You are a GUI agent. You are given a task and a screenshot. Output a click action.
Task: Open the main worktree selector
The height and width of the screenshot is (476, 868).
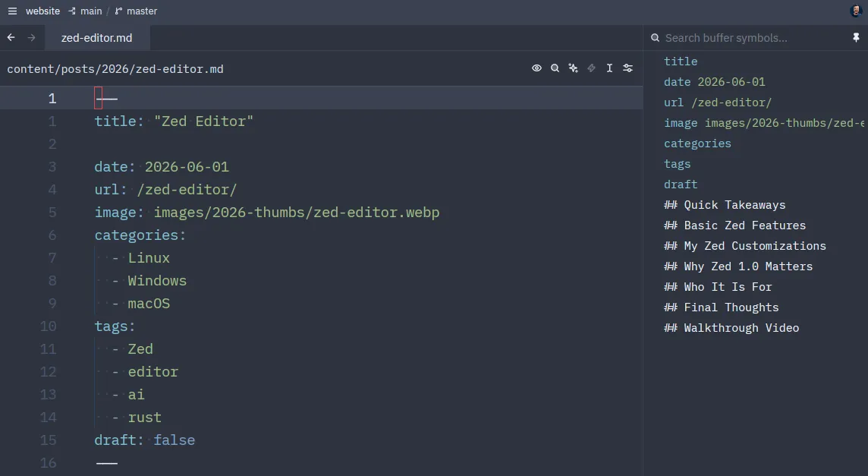(x=85, y=11)
